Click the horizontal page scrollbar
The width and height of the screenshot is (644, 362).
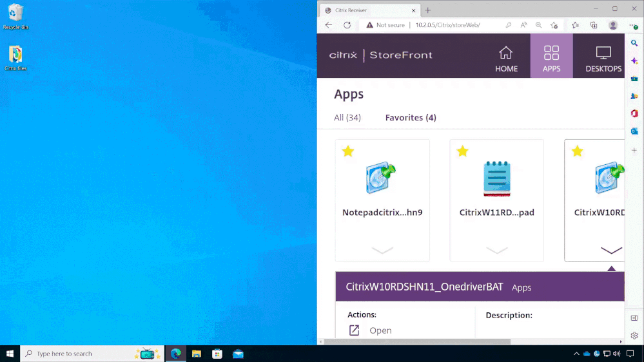tap(418, 341)
